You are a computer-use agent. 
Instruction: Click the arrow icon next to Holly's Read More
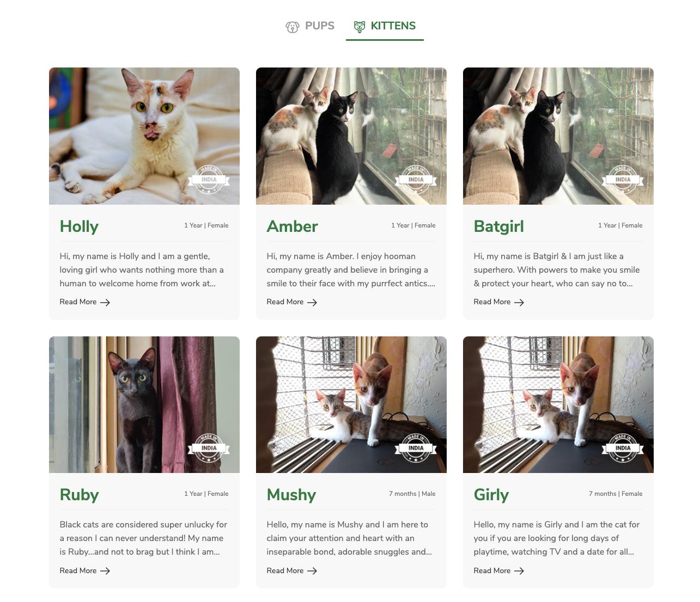tap(105, 303)
